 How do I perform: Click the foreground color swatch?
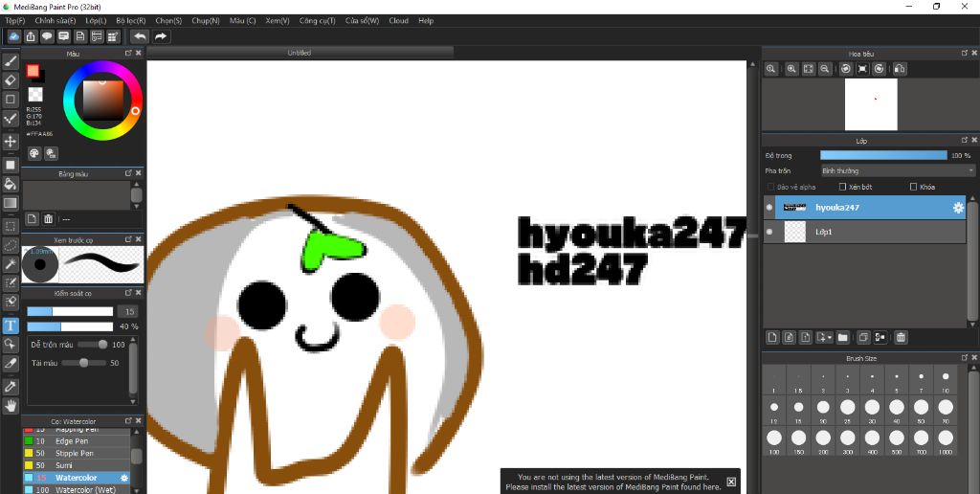[33, 71]
